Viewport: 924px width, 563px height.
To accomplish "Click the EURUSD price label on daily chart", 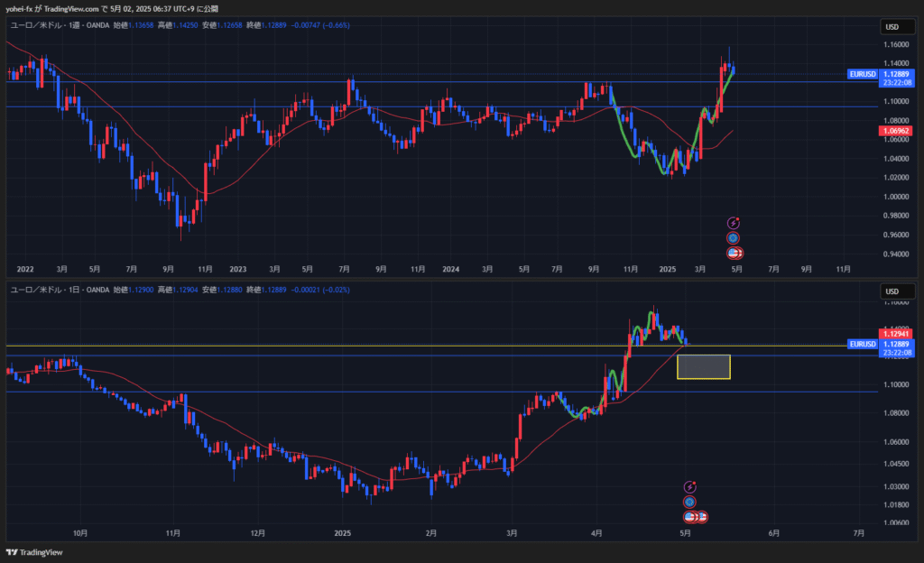I will (x=863, y=344).
